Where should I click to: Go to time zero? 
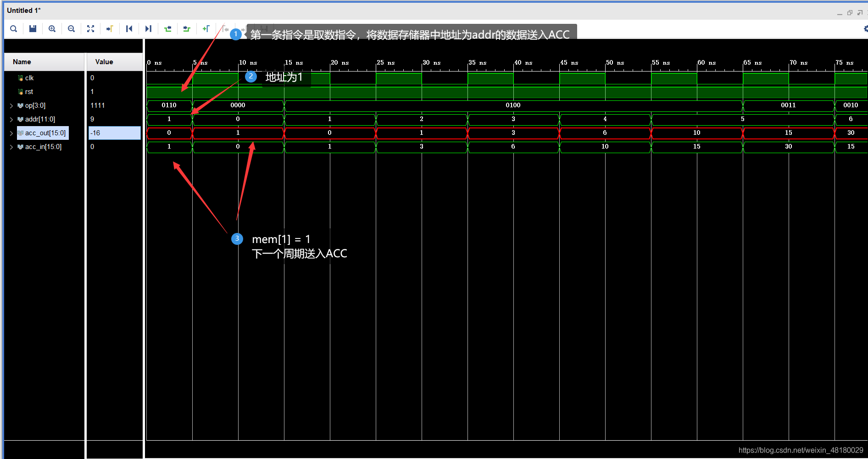129,28
